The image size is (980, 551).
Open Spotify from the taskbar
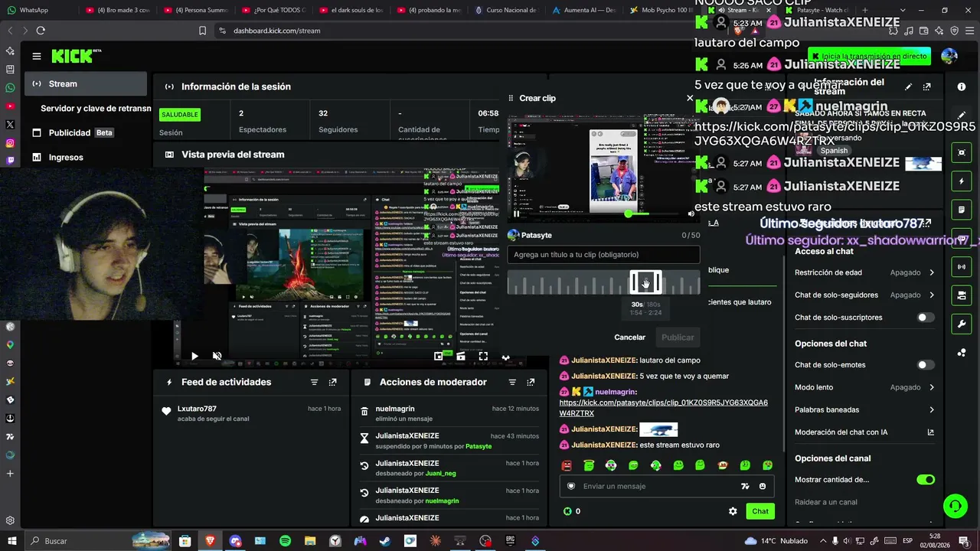[x=285, y=541]
